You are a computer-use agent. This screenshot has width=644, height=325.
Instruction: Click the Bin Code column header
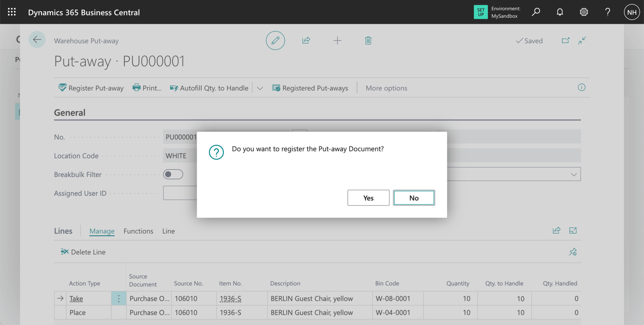pyautogui.click(x=387, y=283)
